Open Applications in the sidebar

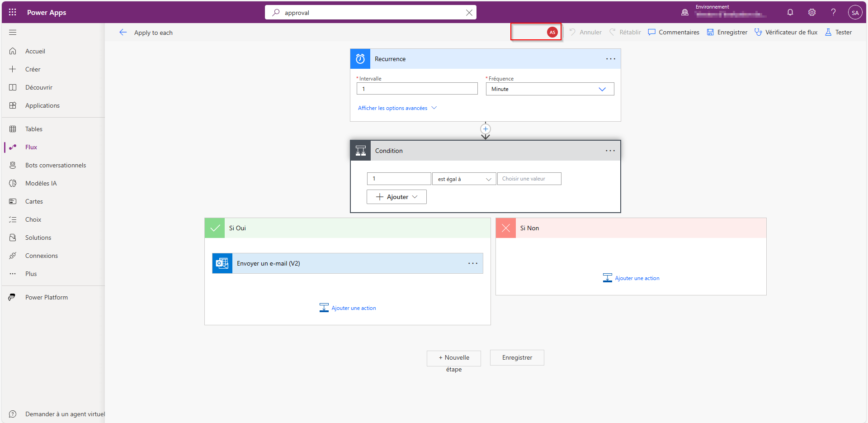tap(53, 105)
